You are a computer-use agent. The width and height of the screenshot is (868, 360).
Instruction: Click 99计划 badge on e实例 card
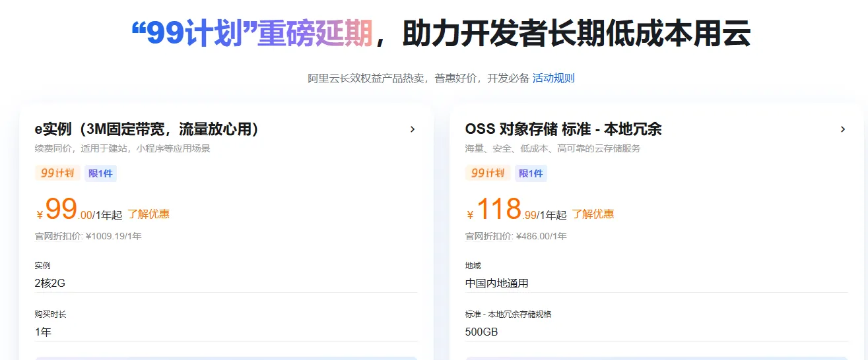[x=57, y=173]
